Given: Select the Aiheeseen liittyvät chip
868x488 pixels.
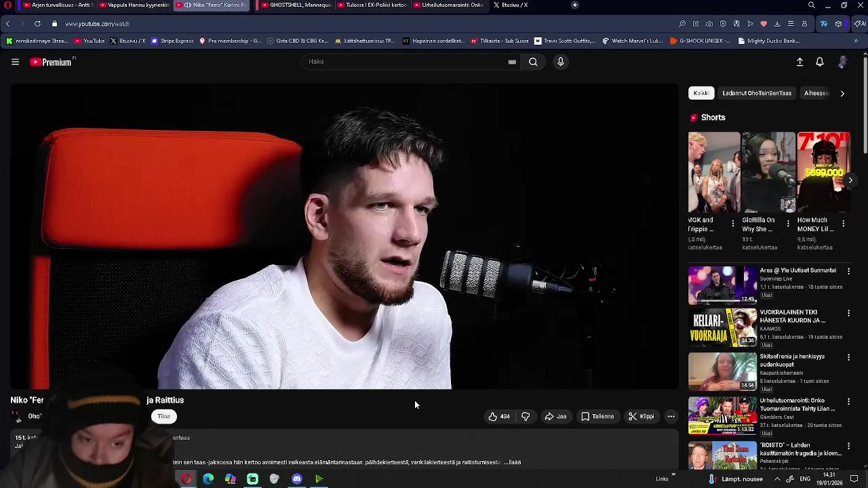Looking at the screenshot, I should coord(816,93).
